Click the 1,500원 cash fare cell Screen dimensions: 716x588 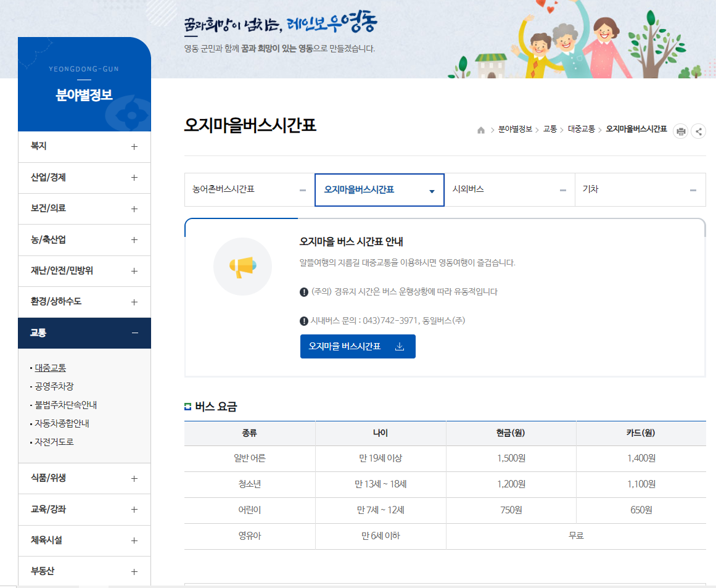(x=511, y=458)
